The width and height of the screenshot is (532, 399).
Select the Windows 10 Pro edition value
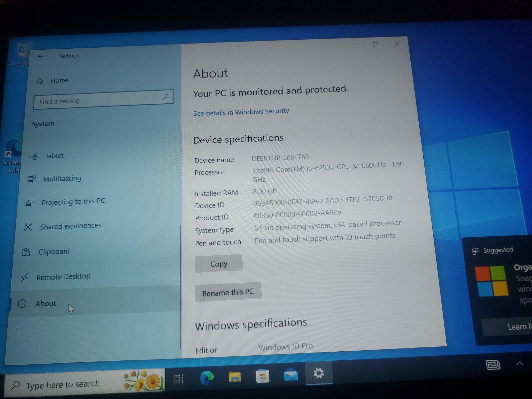(286, 347)
